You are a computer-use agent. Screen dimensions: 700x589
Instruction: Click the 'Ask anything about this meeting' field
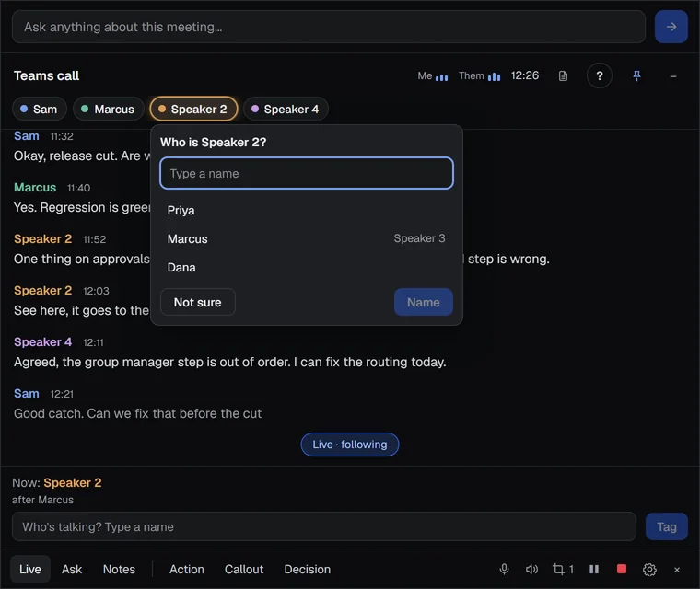[x=329, y=27]
